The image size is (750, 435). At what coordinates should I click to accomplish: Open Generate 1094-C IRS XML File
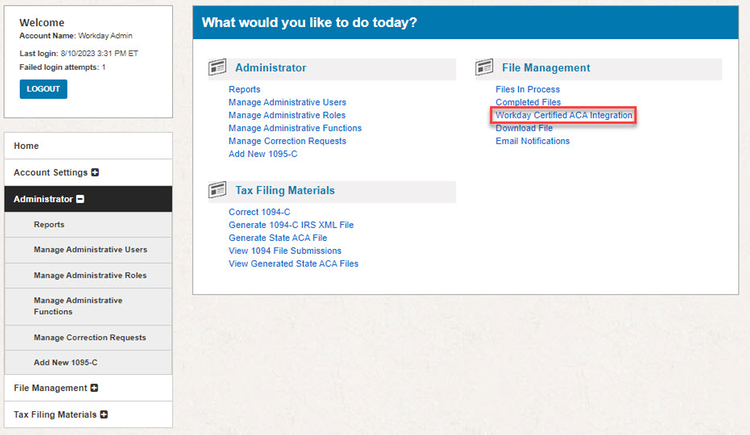pyautogui.click(x=291, y=225)
